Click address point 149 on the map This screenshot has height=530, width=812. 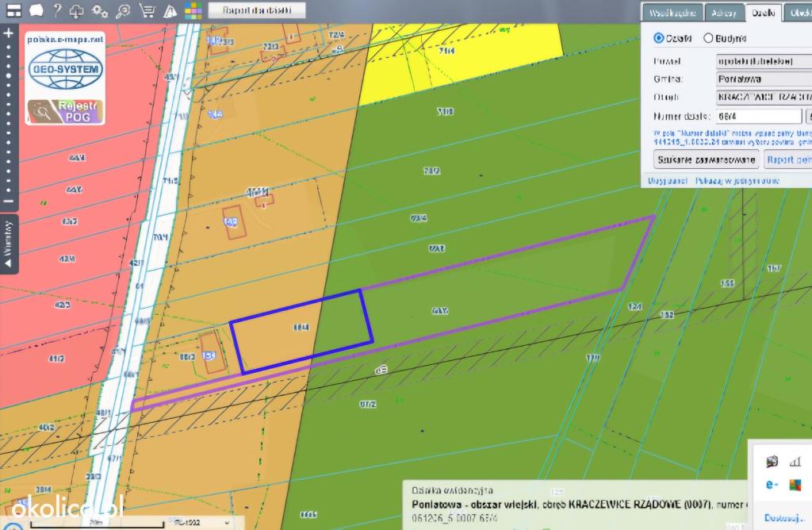[230, 222]
